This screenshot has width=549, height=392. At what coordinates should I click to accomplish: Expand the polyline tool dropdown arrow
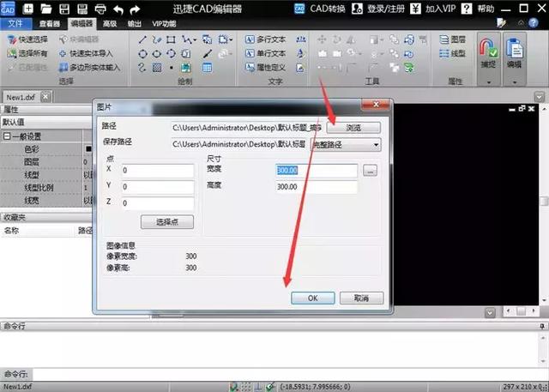195,40
